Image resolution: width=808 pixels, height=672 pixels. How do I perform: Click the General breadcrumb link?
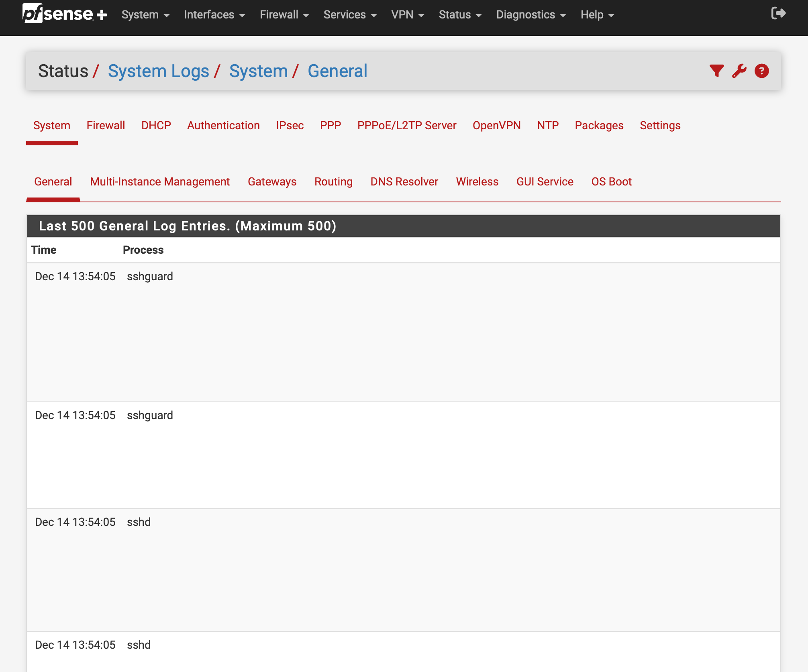point(337,71)
